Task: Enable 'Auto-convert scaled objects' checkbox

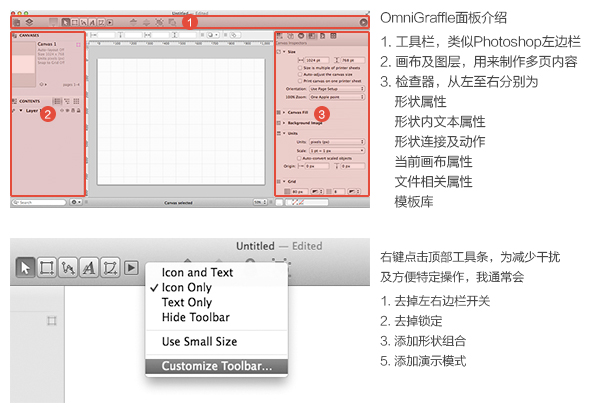Action: pos(300,158)
